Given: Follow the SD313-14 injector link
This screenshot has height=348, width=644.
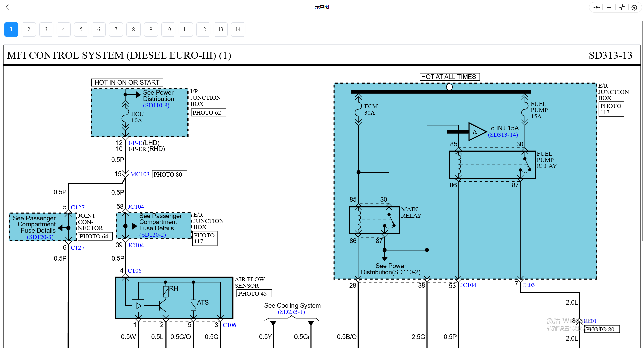Looking at the screenshot, I should click(503, 135).
